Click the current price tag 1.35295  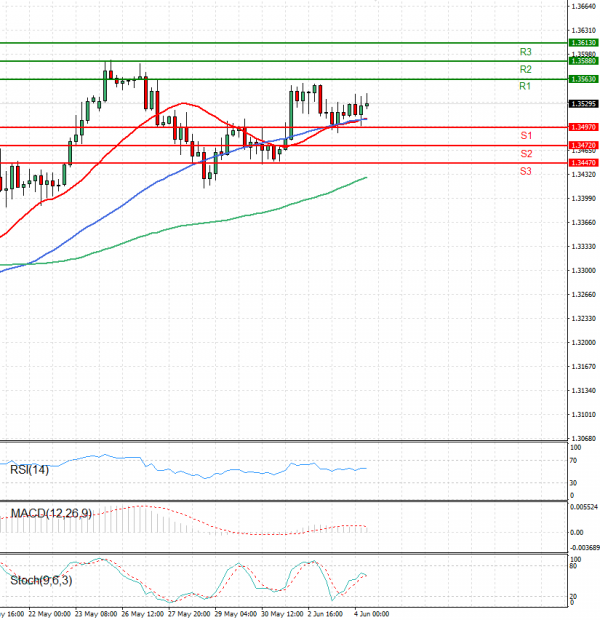583,103
